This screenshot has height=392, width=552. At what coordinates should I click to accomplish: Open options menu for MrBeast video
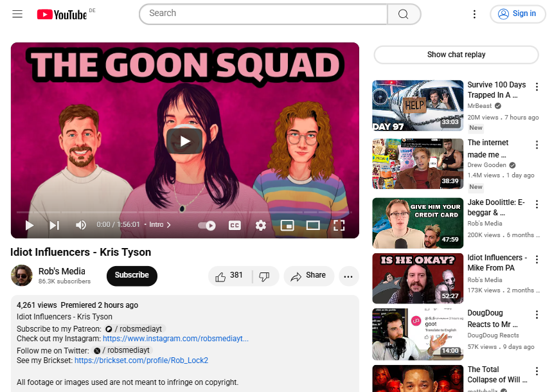(x=537, y=87)
